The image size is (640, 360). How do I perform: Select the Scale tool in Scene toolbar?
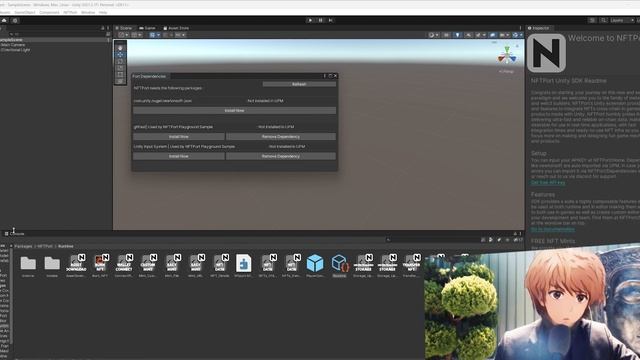pyautogui.click(x=120, y=68)
